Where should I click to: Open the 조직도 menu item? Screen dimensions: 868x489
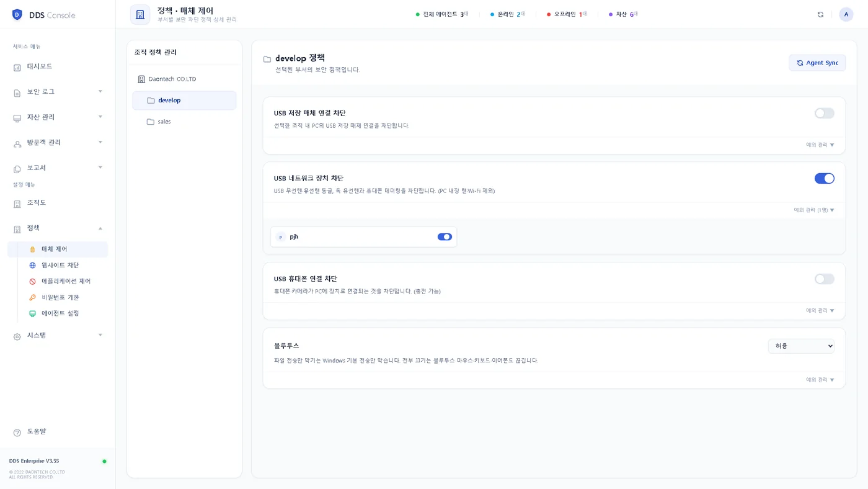(58, 203)
